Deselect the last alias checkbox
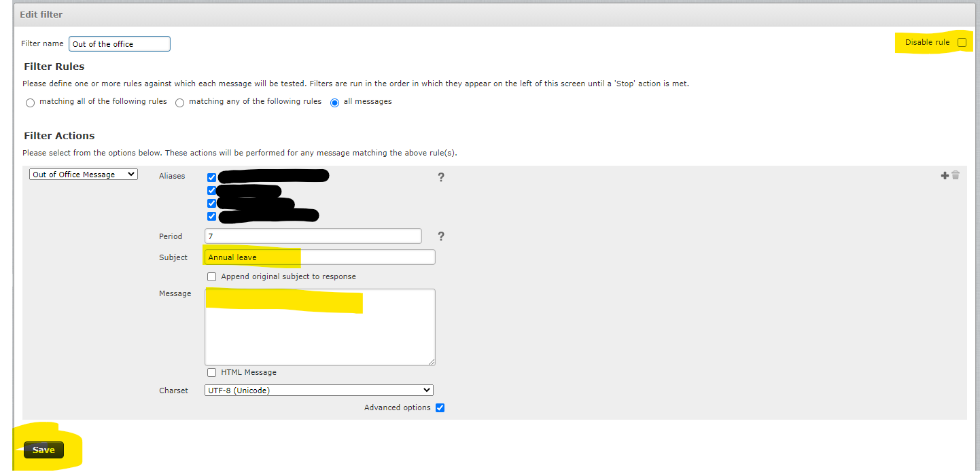 211,216
